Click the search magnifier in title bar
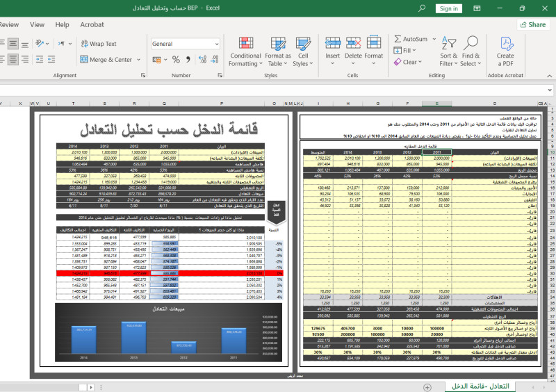556x392 pixels. pyautogui.click(x=423, y=8)
